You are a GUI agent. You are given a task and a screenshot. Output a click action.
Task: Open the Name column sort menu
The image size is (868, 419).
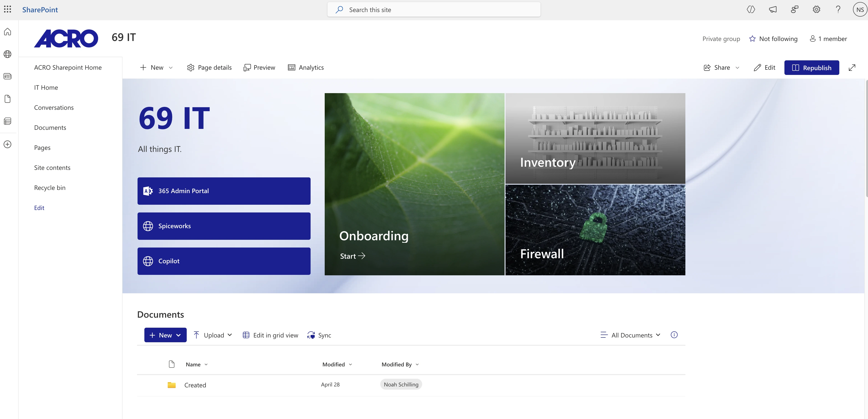197,364
